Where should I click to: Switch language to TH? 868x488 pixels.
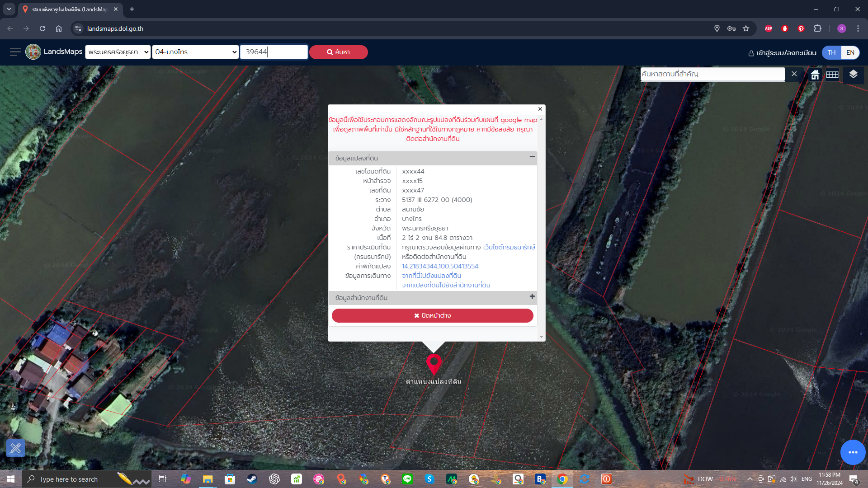[x=831, y=52]
